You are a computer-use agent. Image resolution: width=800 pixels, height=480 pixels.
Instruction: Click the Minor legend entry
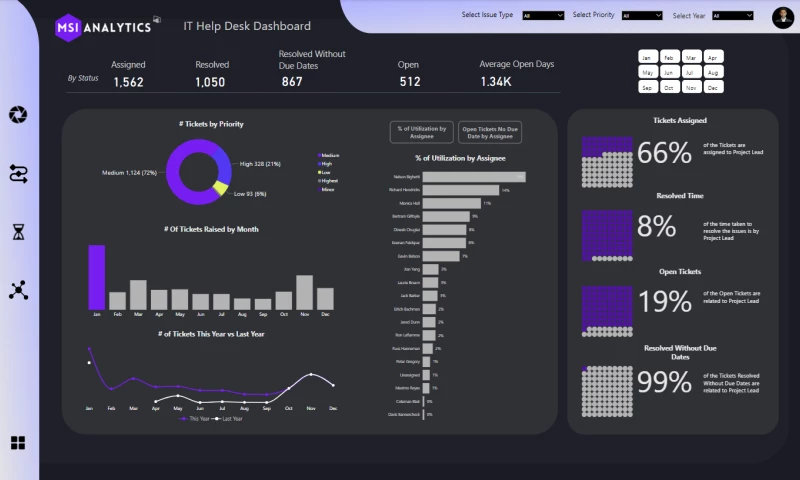point(327,189)
